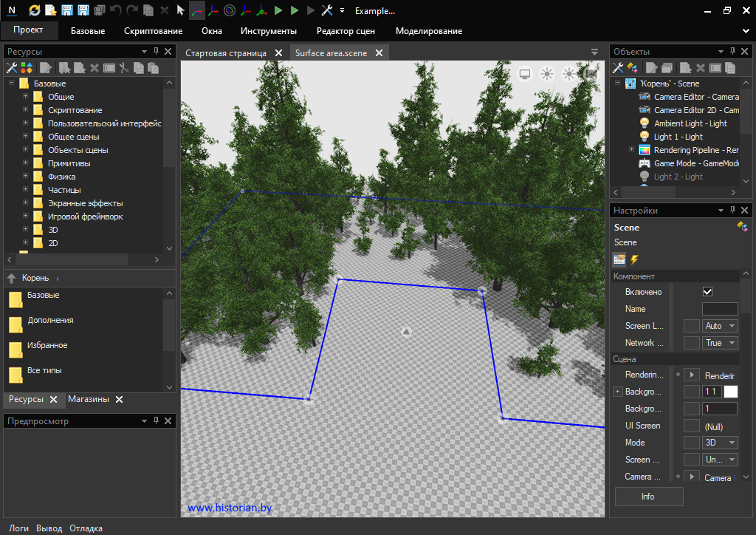Select the circular rotate tool in toolbar
The width and height of the screenshot is (756, 535).
(229, 10)
